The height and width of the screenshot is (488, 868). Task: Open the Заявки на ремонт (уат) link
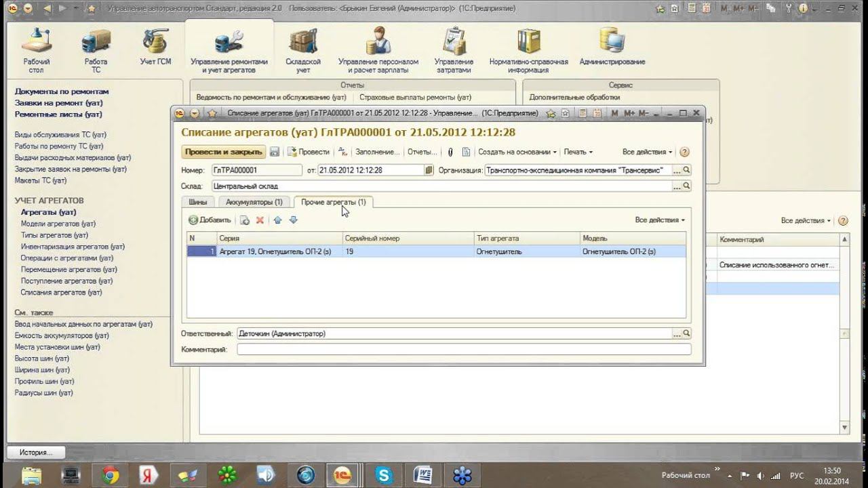(59, 103)
